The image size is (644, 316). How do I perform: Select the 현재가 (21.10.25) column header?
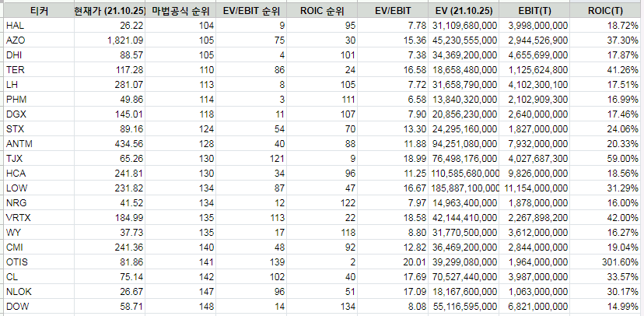pyautogui.click(x=110, y=11)
